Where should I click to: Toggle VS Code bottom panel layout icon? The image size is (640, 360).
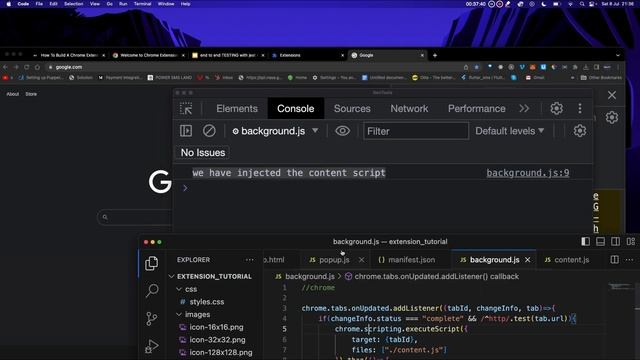click(x=600, y=242)
